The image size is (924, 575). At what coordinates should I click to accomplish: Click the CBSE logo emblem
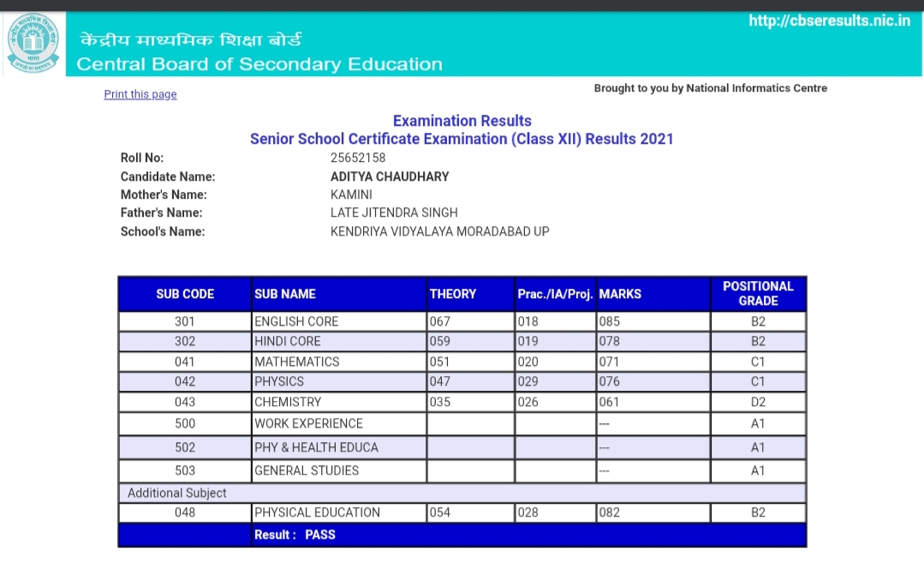pos(33,44)
